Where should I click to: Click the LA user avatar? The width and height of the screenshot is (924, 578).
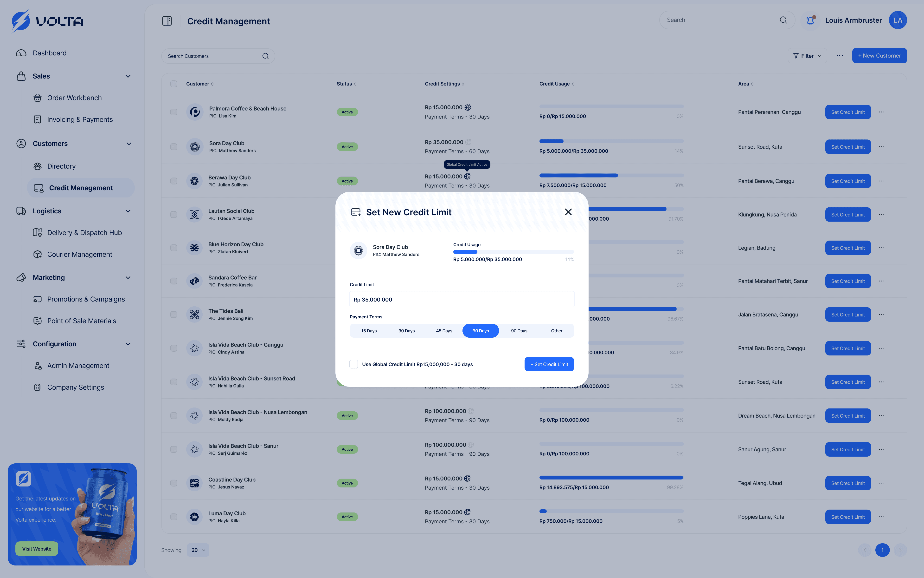pyautogui.click(x=898, y=20)
